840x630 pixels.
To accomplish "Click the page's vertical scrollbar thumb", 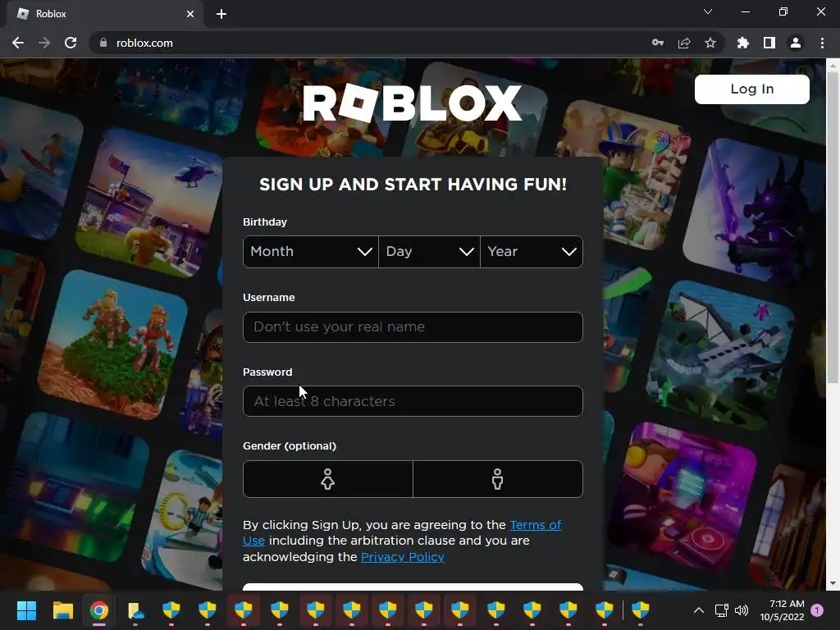I will coord(833,228).
